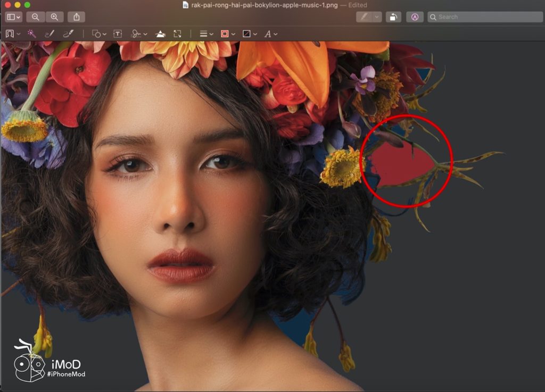Zoom in on the image
The width and height of the screenshot is (545, 392).
[54, 17]
